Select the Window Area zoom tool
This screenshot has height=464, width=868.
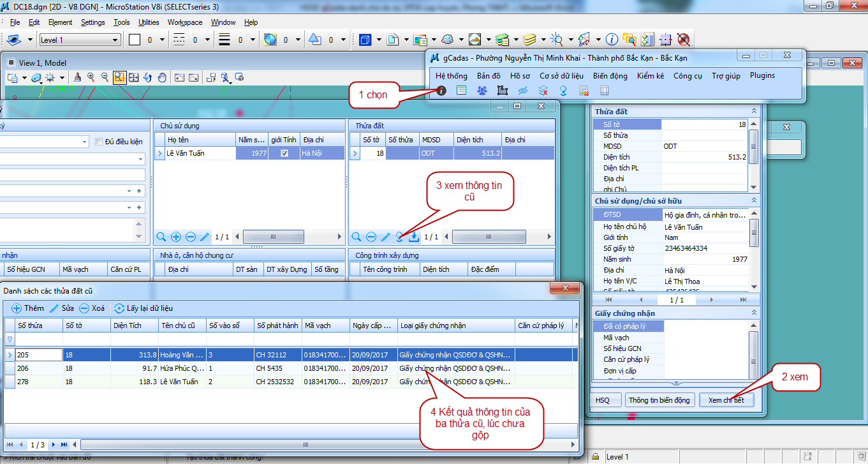[x=119, y=77]
